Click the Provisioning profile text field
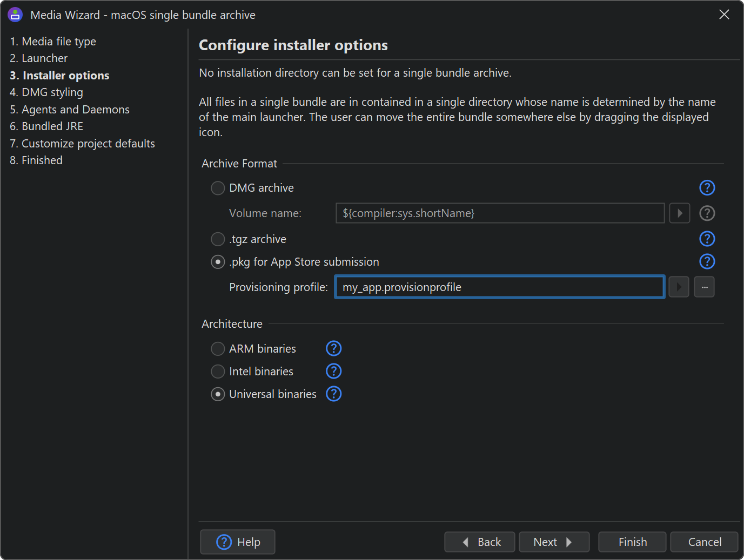The height and width of the screenshot is (560, 744). click(x=499, y=287)
